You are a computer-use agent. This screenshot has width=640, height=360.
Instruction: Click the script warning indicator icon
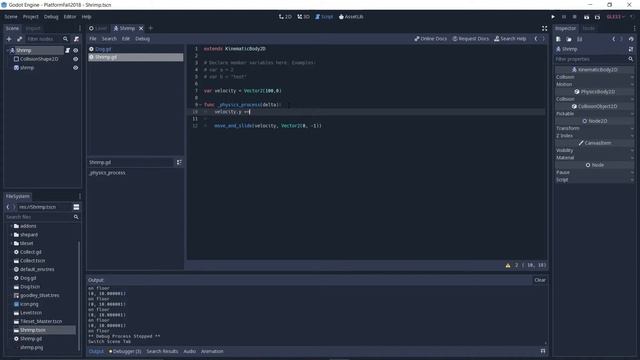508,265
